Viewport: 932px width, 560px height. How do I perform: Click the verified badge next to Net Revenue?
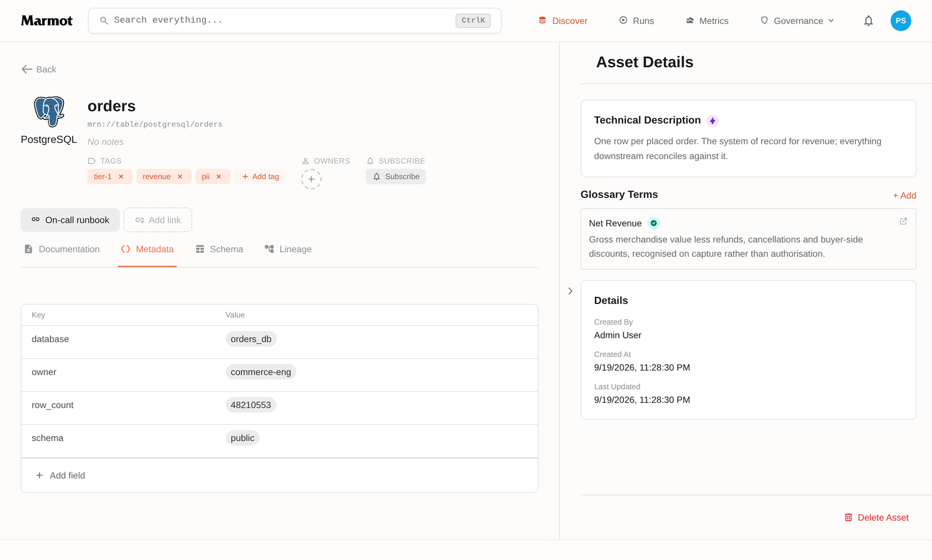pos(654,223)
